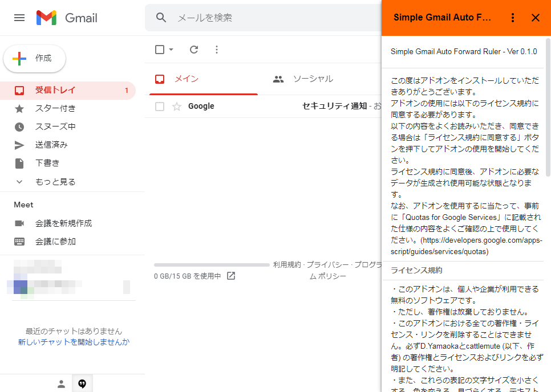Open スター付き starred folder
Image resolution: width=551 pixels, height=392 pixels.
click(x=68, y=108)
